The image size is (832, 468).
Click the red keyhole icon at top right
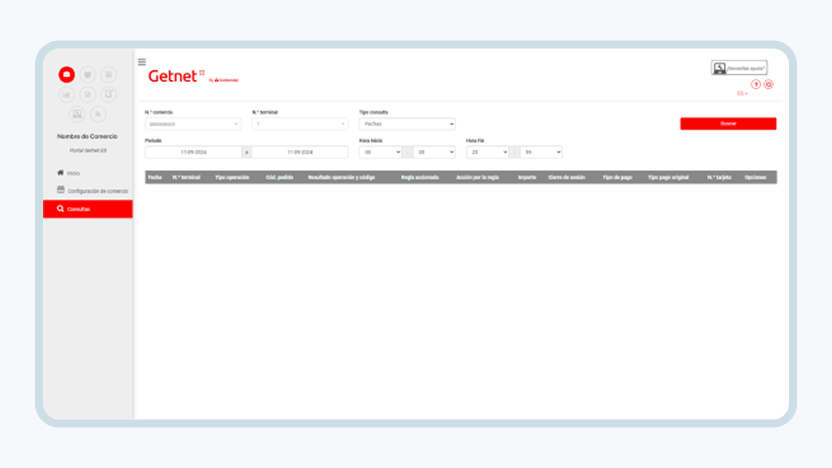(756, 84)
